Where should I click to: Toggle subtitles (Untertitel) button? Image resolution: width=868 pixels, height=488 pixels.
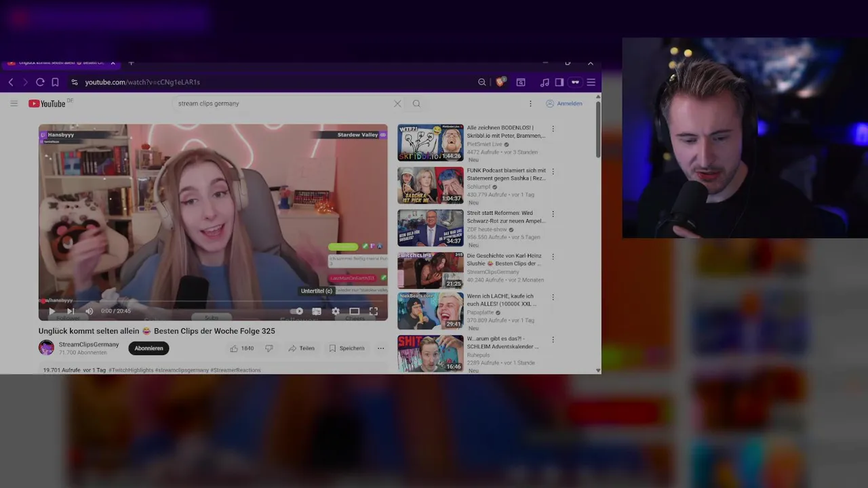tap(316, 311)
